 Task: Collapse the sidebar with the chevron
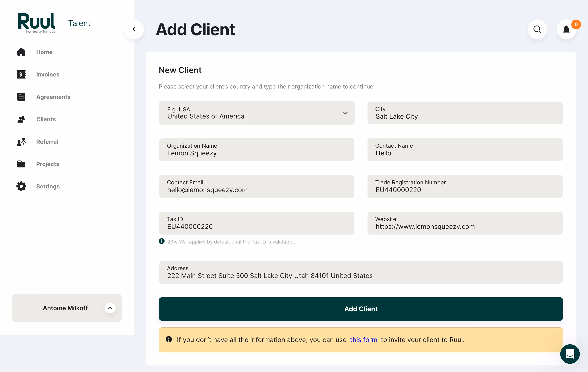(134, 29)
